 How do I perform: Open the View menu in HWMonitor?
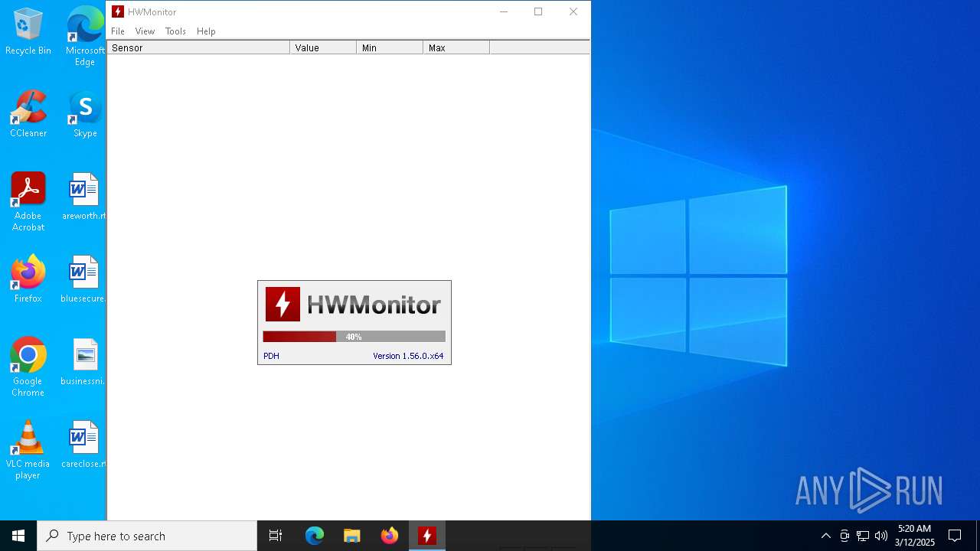(145, 31)
